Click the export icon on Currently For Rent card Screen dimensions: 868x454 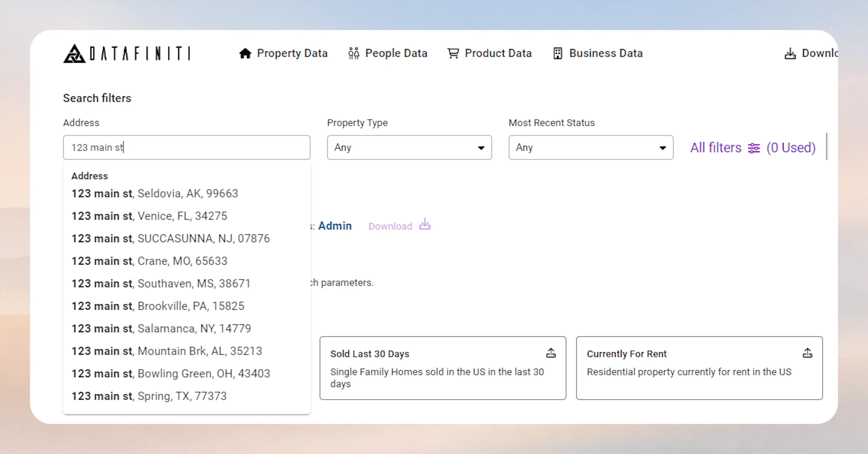pos(808,353)
